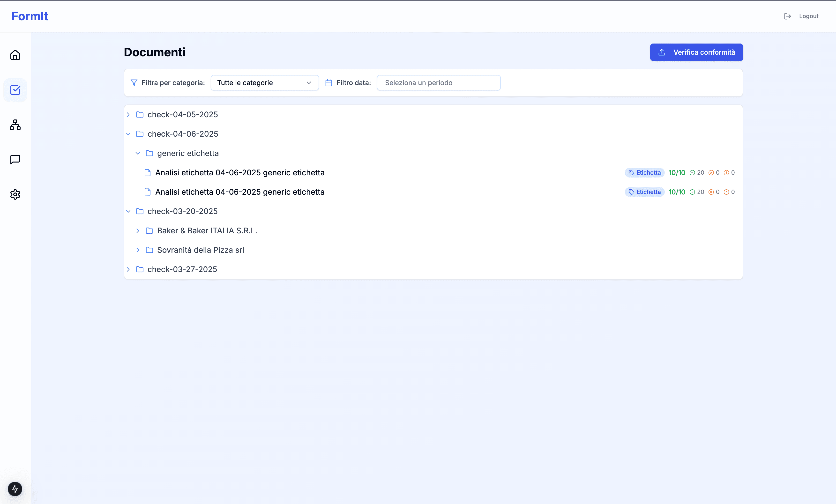Screen dimensions: 836x504
Task: Select Baker & Baker ITALIA S.R.L. folder name
Action: 207,231
